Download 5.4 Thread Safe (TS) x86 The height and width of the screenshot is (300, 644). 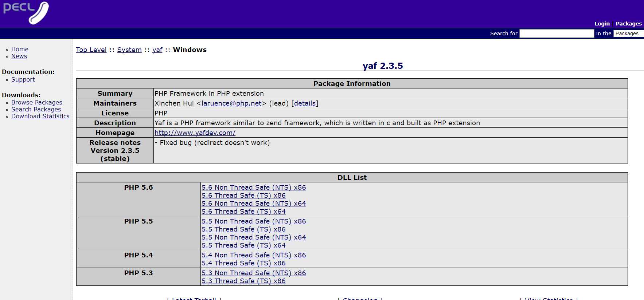pyautogui.click(x=243, y=263)
